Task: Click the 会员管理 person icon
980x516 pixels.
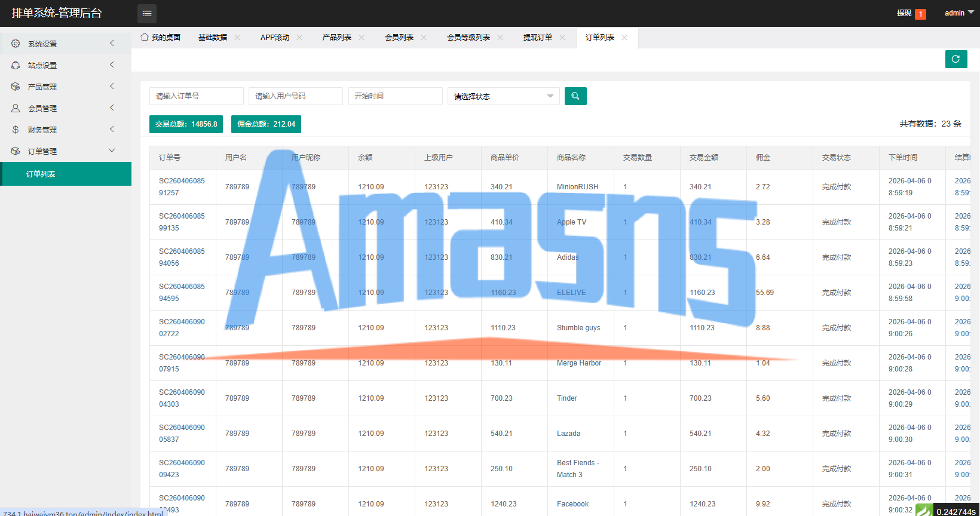Action: coord(16,108)
